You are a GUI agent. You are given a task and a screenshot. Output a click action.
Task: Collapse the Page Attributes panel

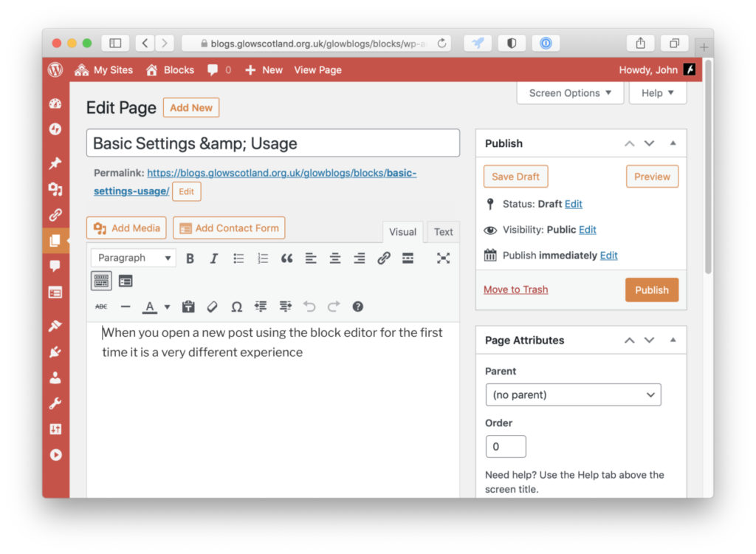click(x=673, y=341)
